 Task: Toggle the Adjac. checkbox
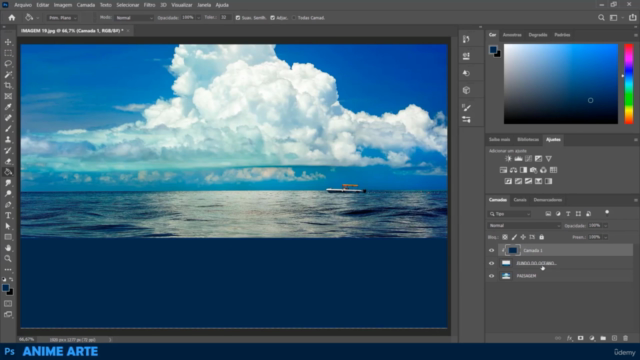tap(272, 18)
